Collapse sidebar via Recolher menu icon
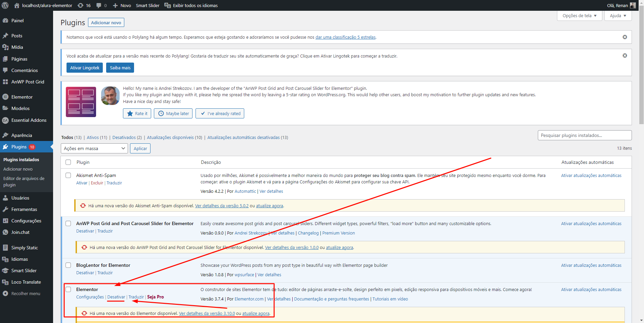Screen dimensions: 644x323 5,293
